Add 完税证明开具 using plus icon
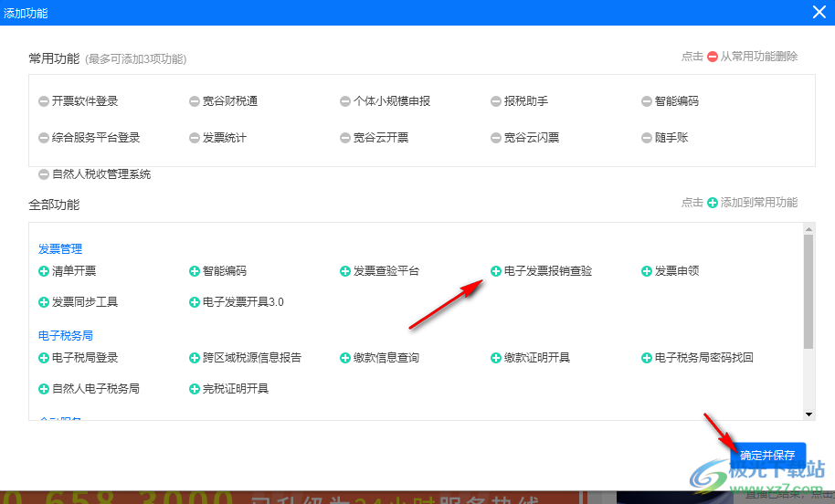 pyautogui.click(x=195, y=389)
